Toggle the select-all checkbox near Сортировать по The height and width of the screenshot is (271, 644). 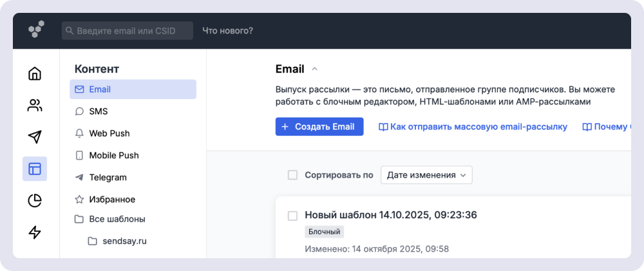292,175
